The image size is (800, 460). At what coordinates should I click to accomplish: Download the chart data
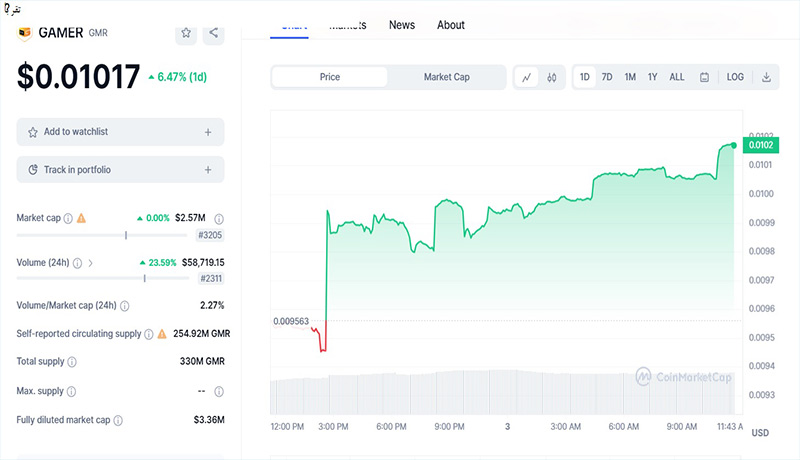pyautogui.click(x=766, y=78)
